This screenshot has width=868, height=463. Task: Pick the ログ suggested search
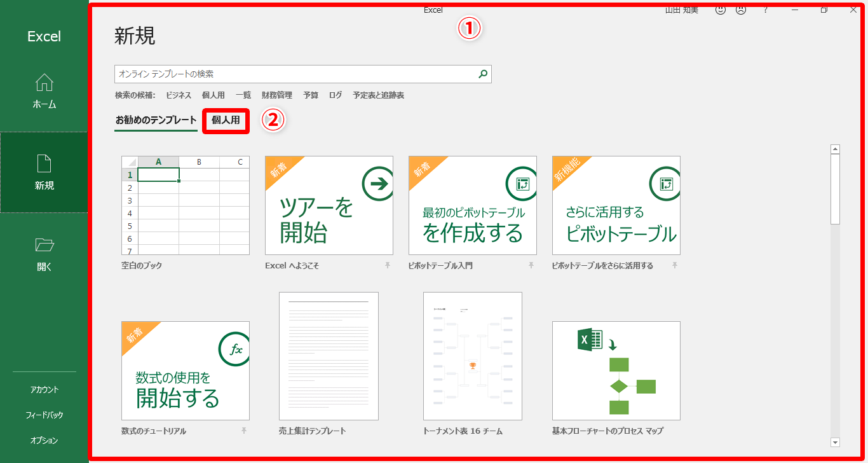pyautogui.click(x=336, y=95)
